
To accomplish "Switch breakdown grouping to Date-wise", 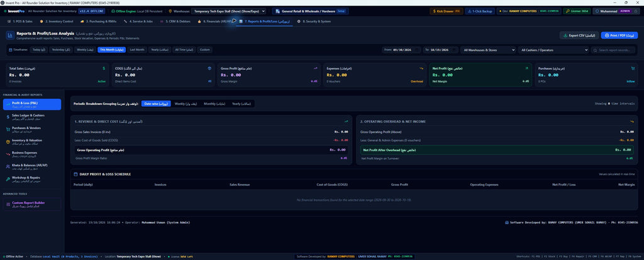I will coord(156,104).
